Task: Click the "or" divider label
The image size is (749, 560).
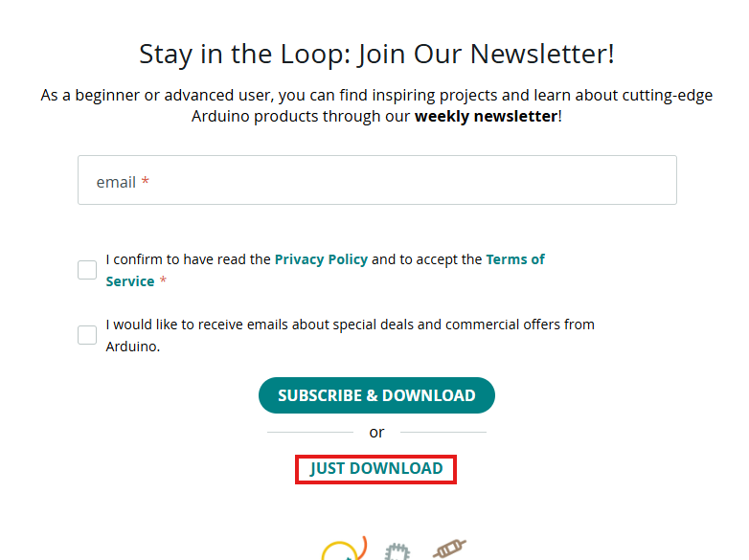Action: coord(376,433)
